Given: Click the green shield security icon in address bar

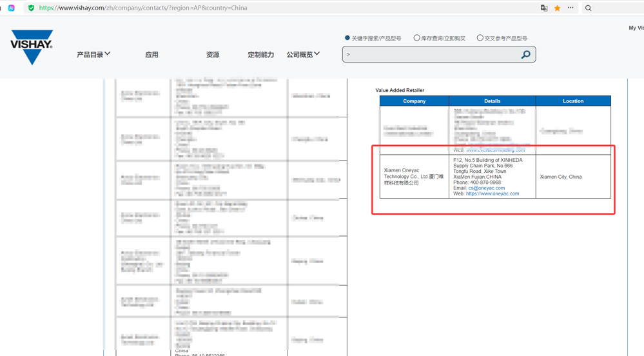Looking at the screenshot, I should coord(31,8).
